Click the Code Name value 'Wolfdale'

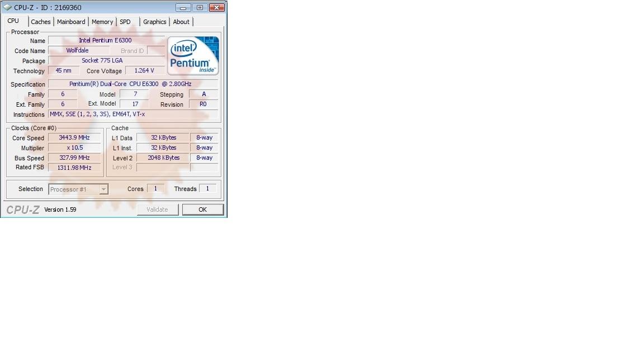pyautogui.click(x=78, y=50)
